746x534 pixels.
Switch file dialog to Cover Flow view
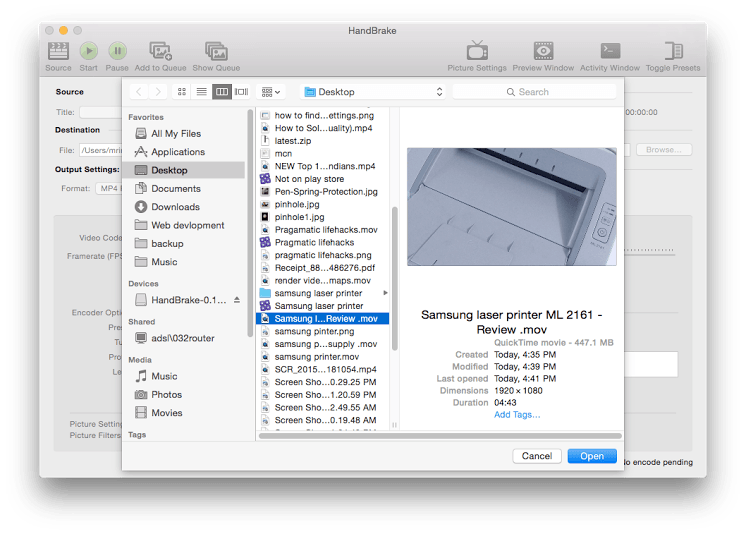(242, 92)
